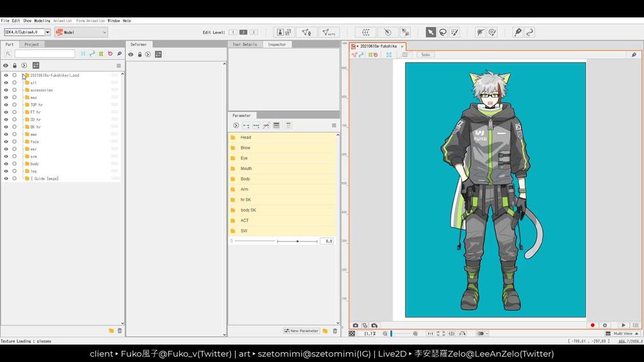Open the File menu

[x=5, y=21]
